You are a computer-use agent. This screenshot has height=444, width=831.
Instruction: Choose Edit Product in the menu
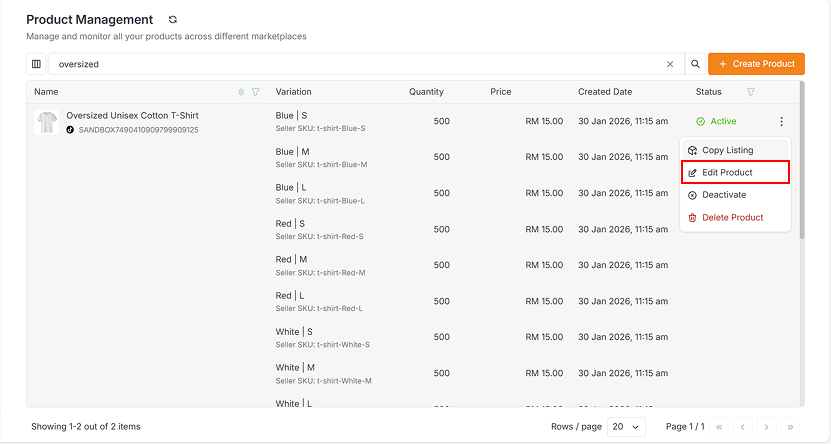point(727,173)
